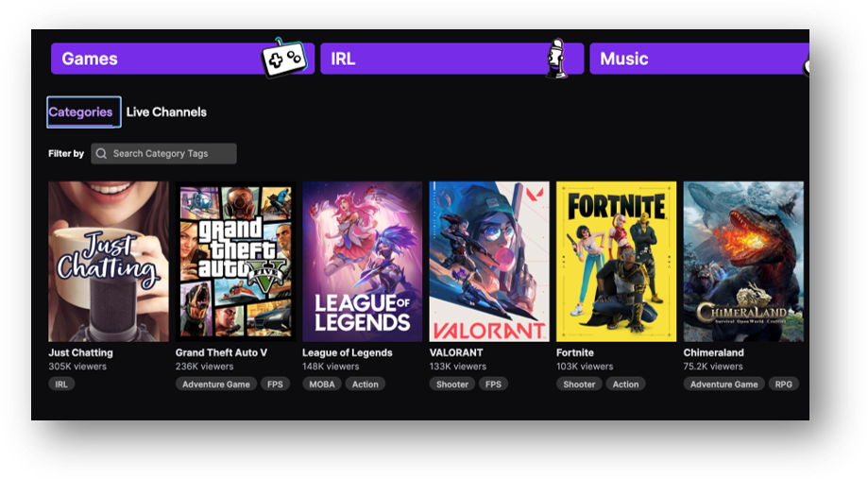Image resolution: width=868 pixels, height=479 pixels.
Task: Select the MOBA tag under League of Legends
Action: point(322,384)
